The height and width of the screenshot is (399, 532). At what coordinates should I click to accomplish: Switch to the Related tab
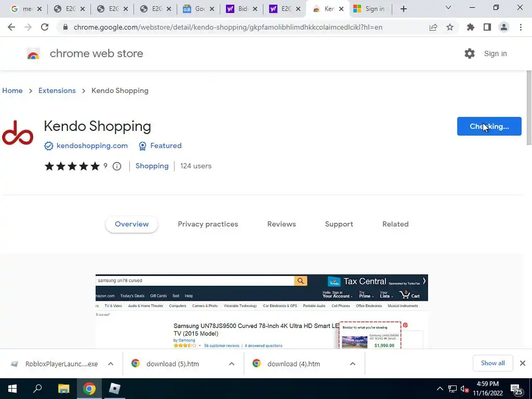pos(395,224)
